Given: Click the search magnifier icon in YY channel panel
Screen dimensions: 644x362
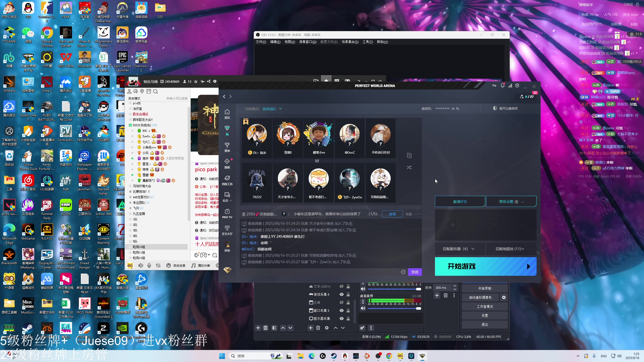Looking at the screenshot, I should pos(155,91).
